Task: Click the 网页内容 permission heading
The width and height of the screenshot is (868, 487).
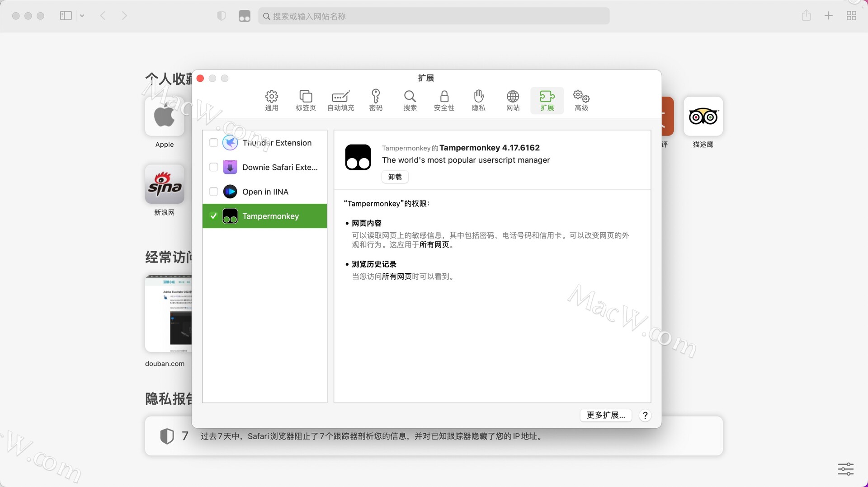Action: pyautogui.click(x=367, y=223)
